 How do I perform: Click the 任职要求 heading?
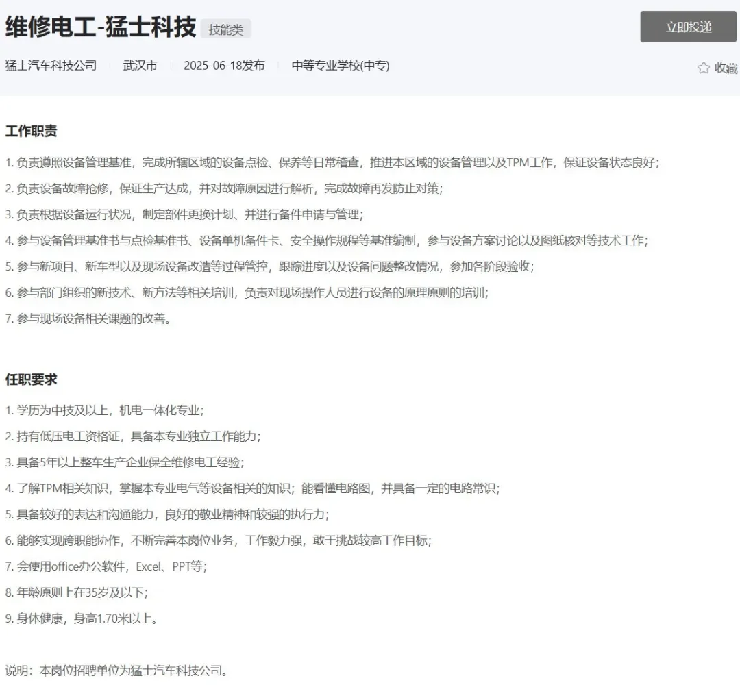point(31,379)
